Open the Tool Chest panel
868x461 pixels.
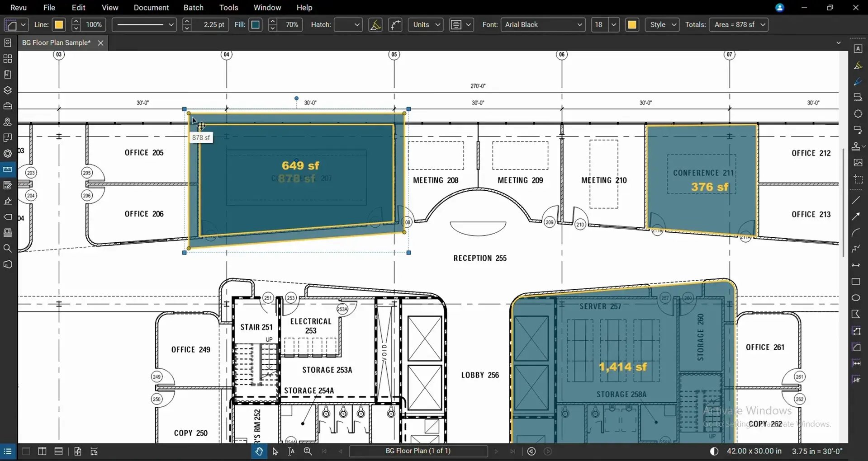8,106
